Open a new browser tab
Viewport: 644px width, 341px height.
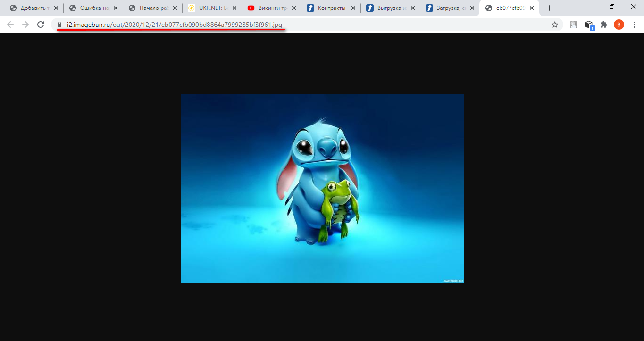549,8
